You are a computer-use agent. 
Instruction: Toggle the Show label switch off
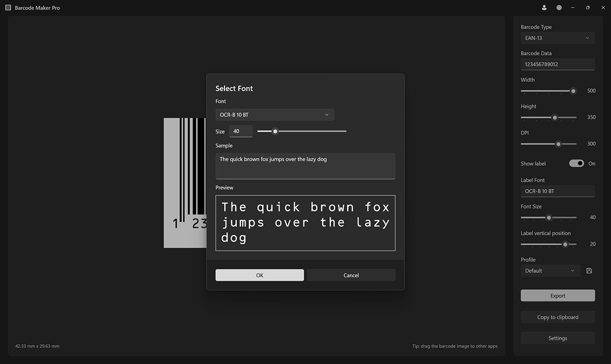point(576,163)
